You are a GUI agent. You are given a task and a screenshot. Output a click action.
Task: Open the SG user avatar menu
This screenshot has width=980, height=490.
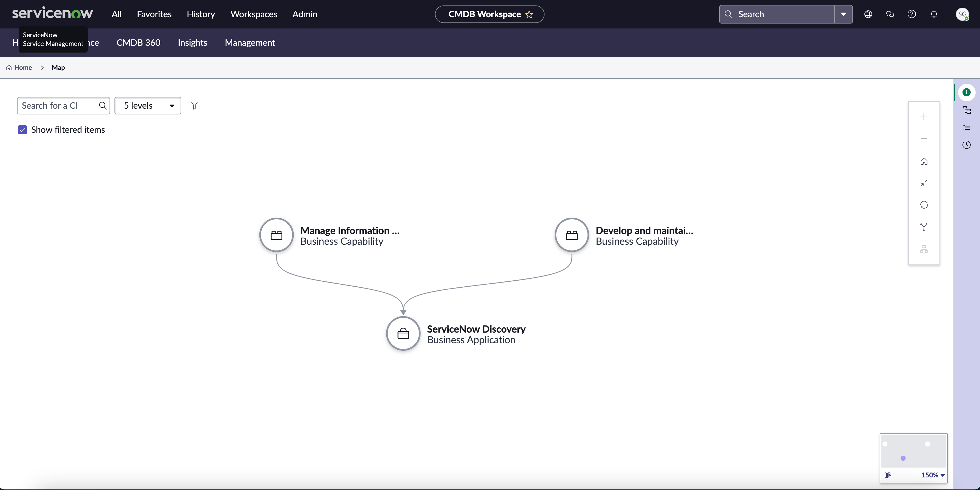(x=962, y=14)
